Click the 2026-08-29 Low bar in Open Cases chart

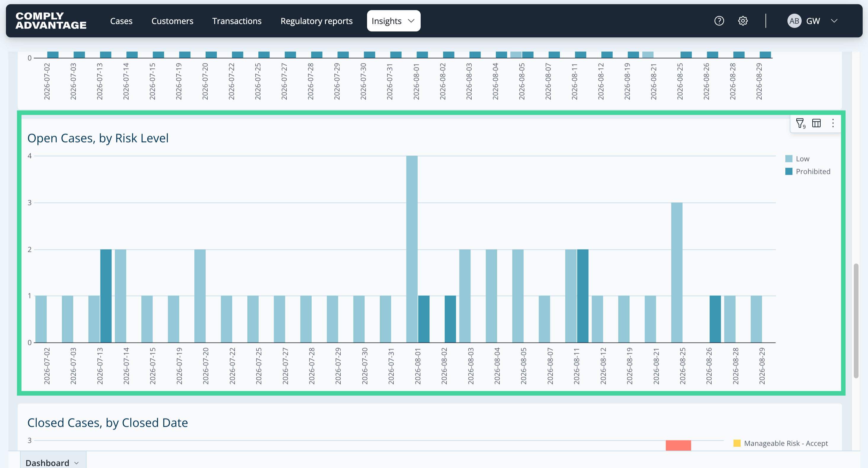(x=756, y=319)
